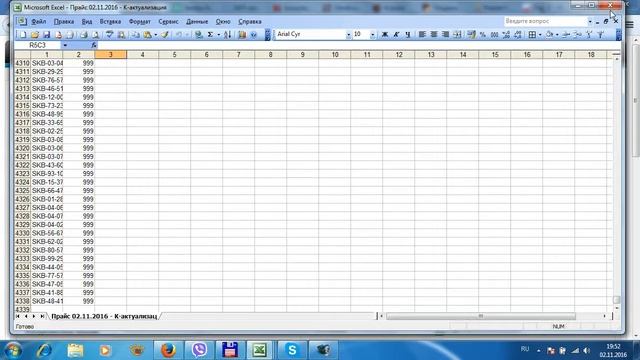Open the Borders style dropdown arrow

540,35
